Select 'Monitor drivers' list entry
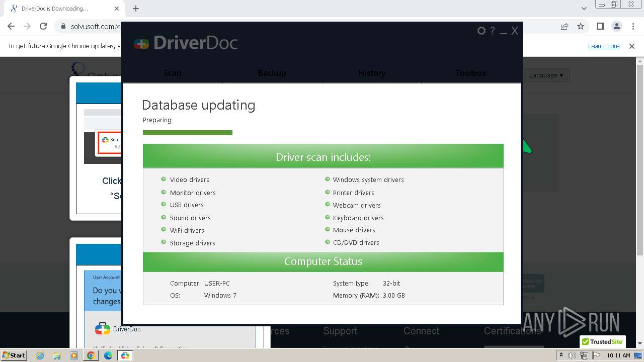 pyautogui.click(x=193, y=193)
